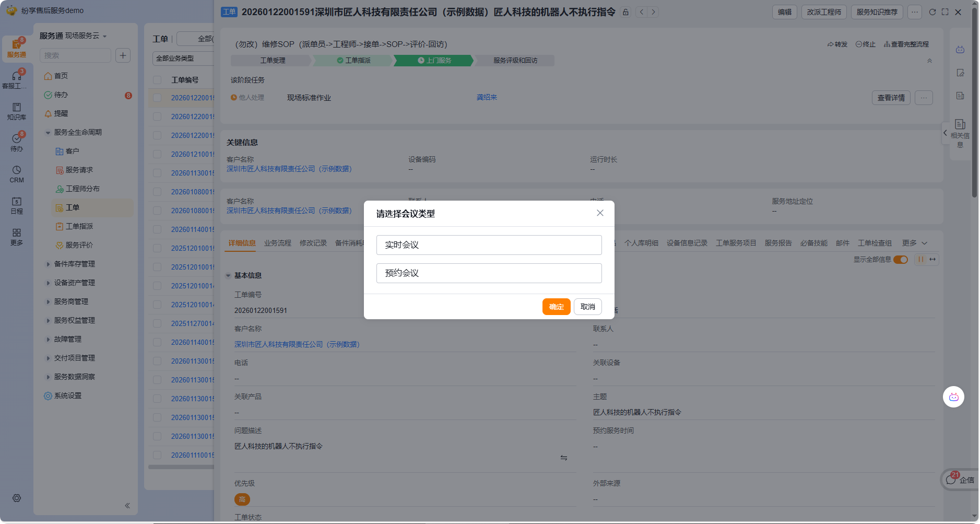Close the meeting type dialog
The width and height of the screenshot is (980, 524).
click(x=600, y=213)
